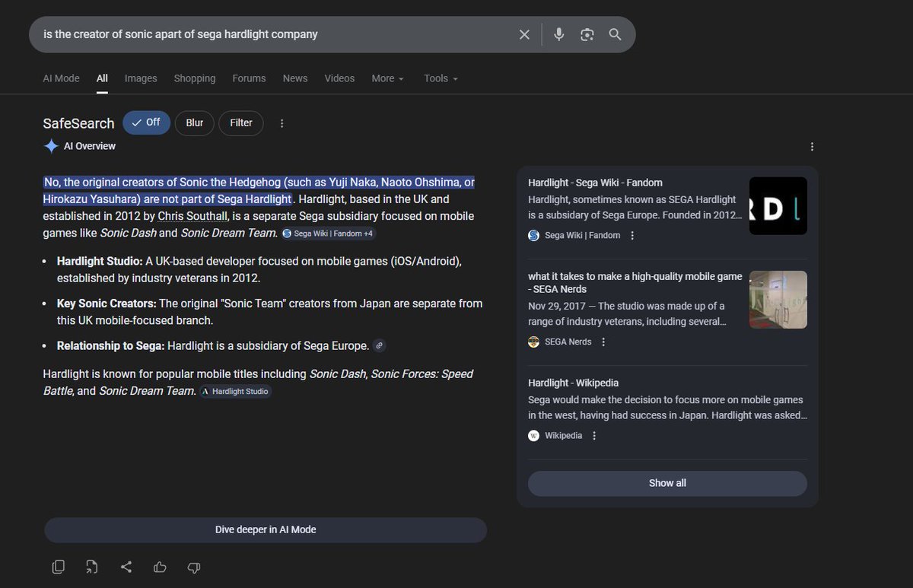Click the Hardlight logo thumbnail

coord(778,205)
